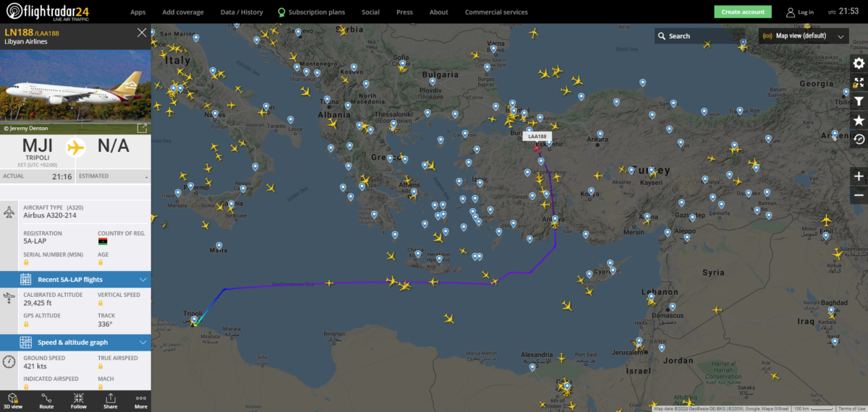
Task: Click the lock icon under True Airspeed
Action: click(x=101, y=366)
